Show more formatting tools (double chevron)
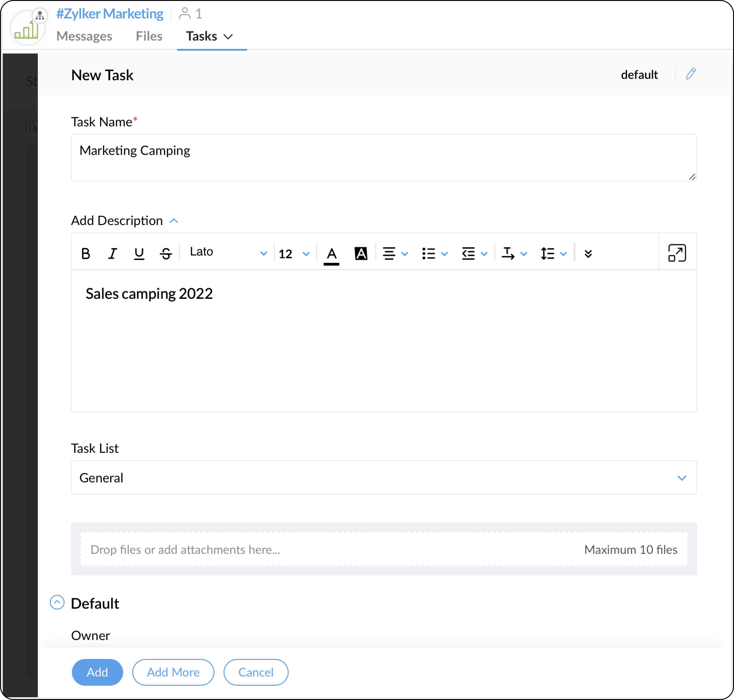Viewport: 734px width, 700px height. [x=588, y=254]
